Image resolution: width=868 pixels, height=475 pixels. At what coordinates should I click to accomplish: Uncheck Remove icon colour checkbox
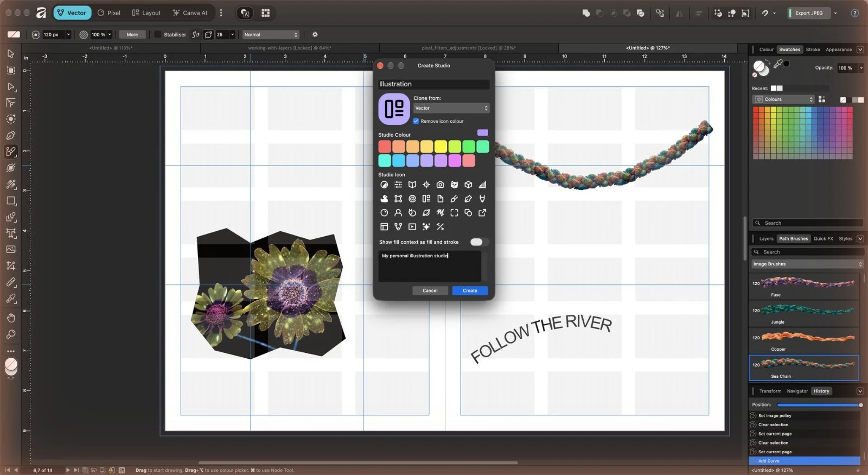pyautogui.click(x=416, y=121)
